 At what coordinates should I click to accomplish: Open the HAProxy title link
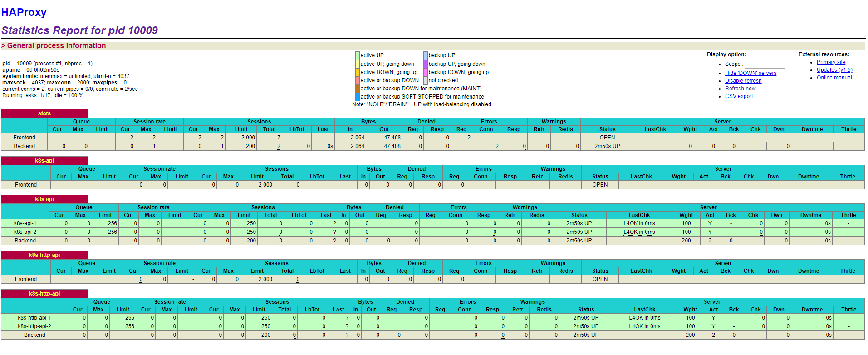tap(24, 12)
